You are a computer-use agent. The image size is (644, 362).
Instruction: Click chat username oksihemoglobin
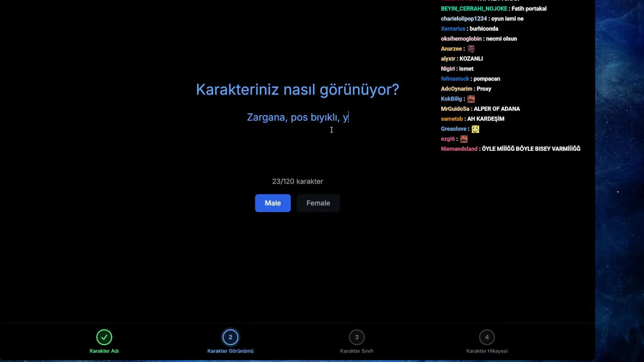(461, 39)
